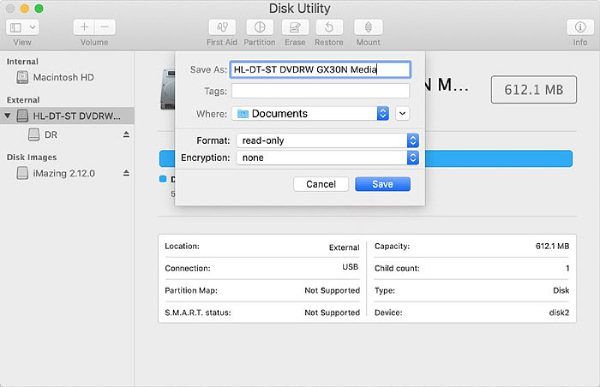Image resolution: width=600 pixels, height=387 pixels.
Task: Click the Save button
Action: click(x=383, y=184)
